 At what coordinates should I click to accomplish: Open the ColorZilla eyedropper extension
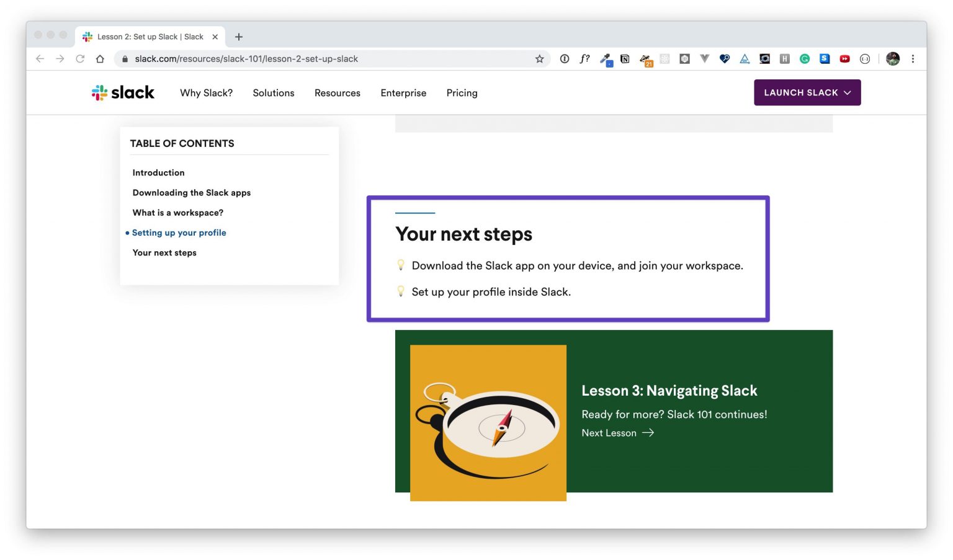[x=606, y=58]
